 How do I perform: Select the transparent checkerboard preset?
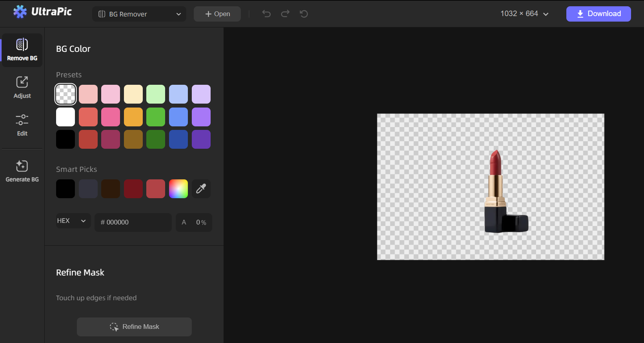(x=65, y=94)
